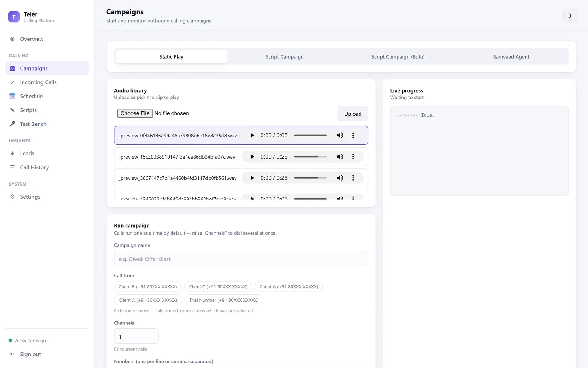588x368 pixels.
Task: Open Call History
Action: click(x=47, y=167)
